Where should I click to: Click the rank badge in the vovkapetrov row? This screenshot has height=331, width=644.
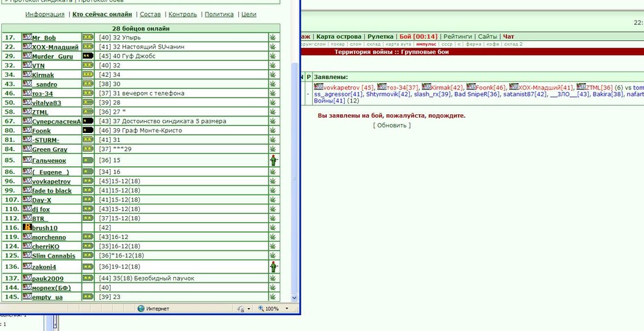tap(88, 181)
